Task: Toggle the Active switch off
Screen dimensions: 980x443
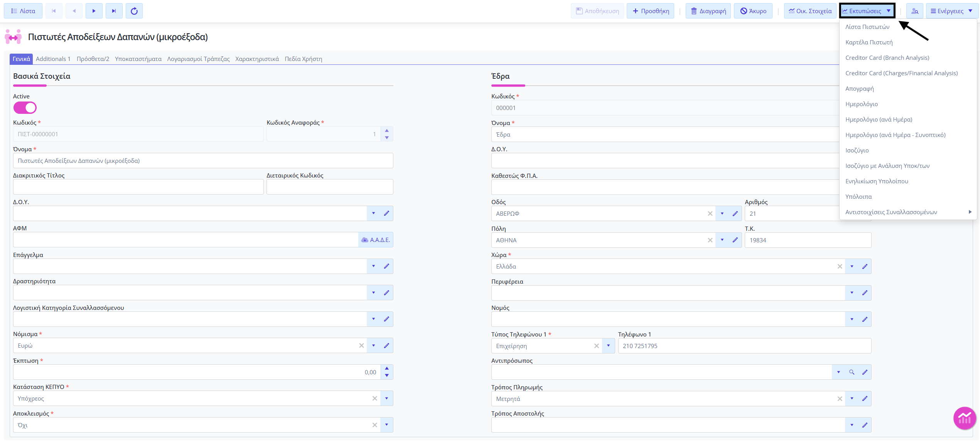Action: click(25, 108)
